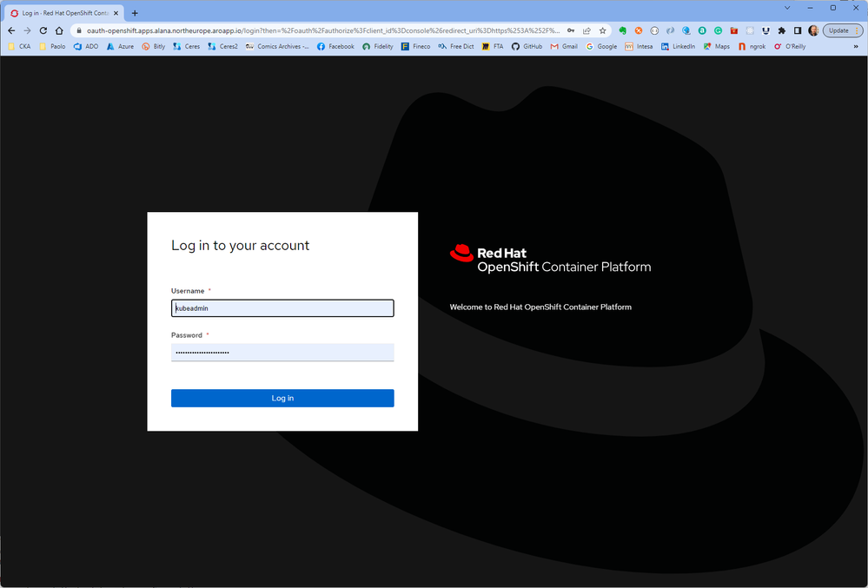Viewport: 868px width, 588px height.
Task: Open the Azure bookmark
Action: (x=120, y=46)
